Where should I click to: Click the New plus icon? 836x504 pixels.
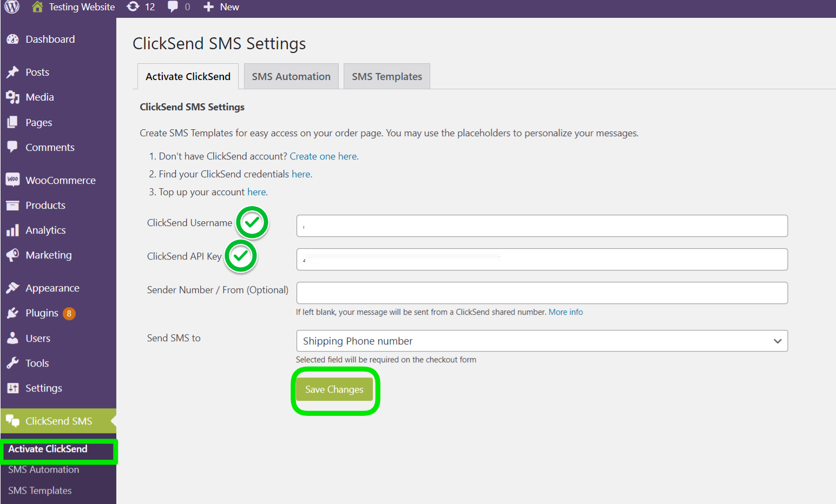208,7
